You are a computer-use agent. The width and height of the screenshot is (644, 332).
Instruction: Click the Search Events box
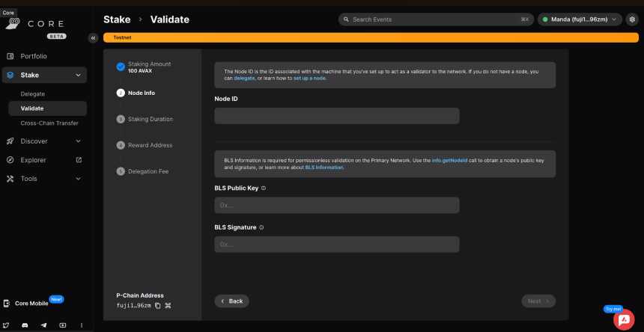435,19
